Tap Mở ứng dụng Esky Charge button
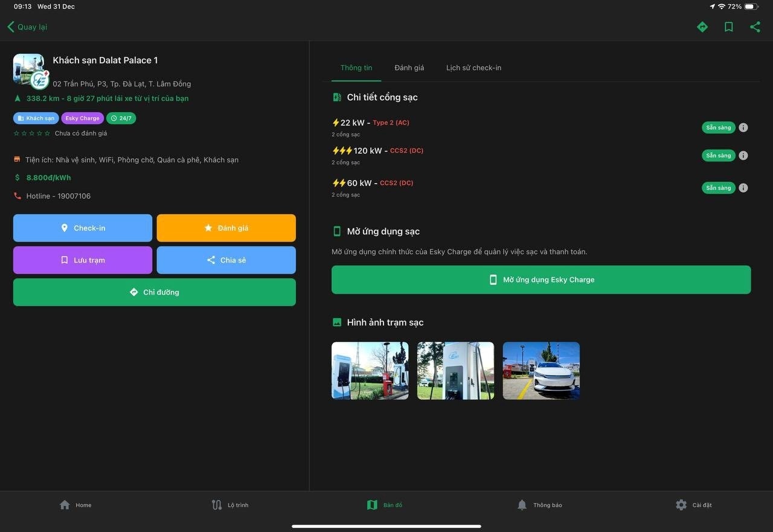Image resolution: width=773 pixels, height=532 pixels. [541, 280]
